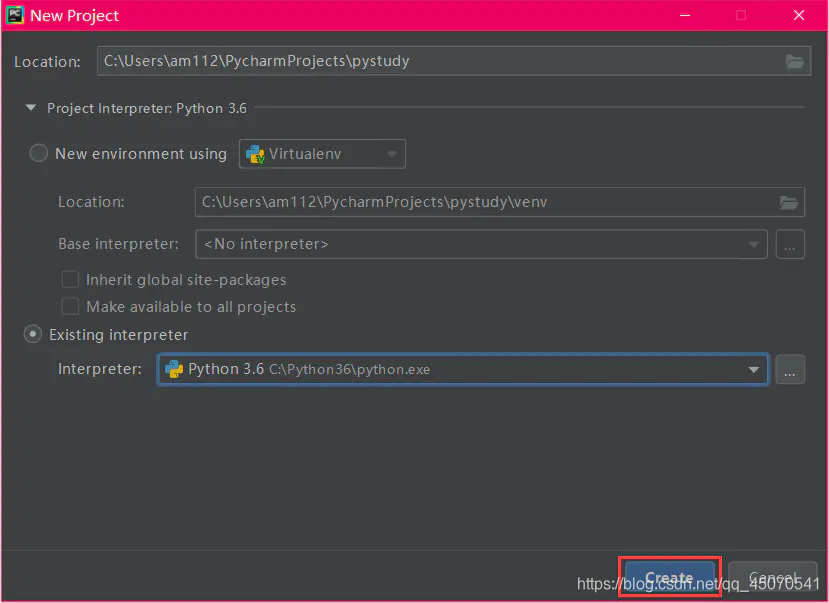Collapse the Project Interpreter section
Screen dimensions: 829x603
coord(31,108)
